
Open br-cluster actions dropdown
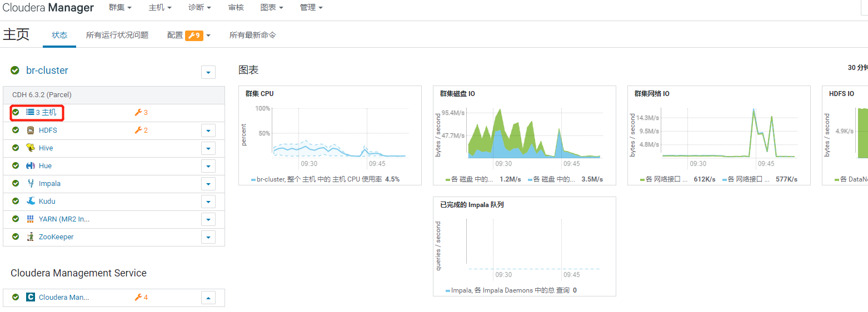click(x=208, y=73)
